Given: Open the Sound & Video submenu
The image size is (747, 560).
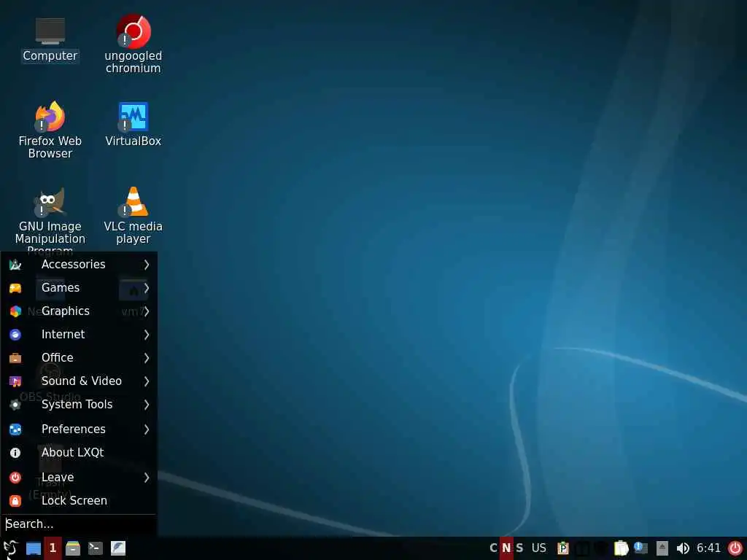Looking at the screenshot, I should [x=79, y=381].
